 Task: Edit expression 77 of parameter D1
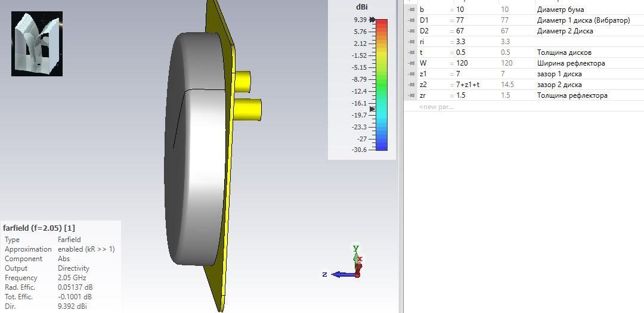point(460,20)
